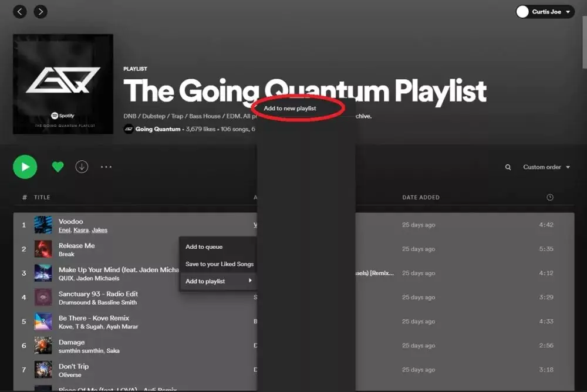Image resolution: width=587 pixels, height=392 pixels.
Task: Open the playlist's three-dot options menu
Action: point(106,167)
